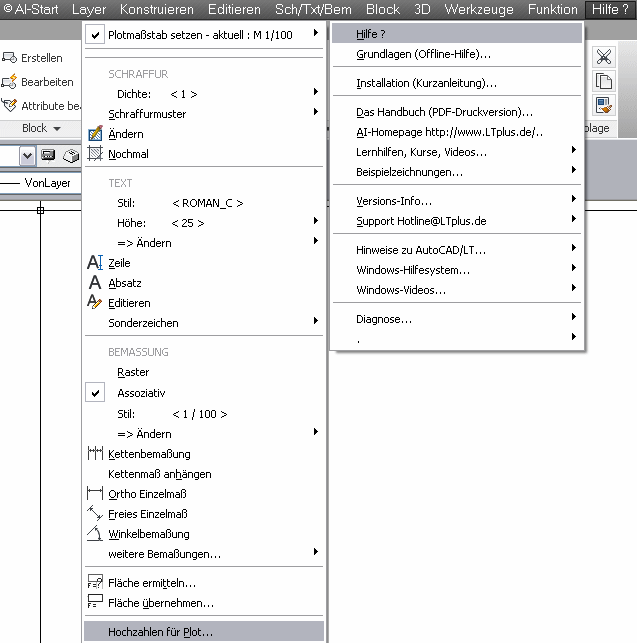Click the Text Zeile icon
Viewport: 637px width, 643px height.
pyautogui.click(x=95, y=262)
